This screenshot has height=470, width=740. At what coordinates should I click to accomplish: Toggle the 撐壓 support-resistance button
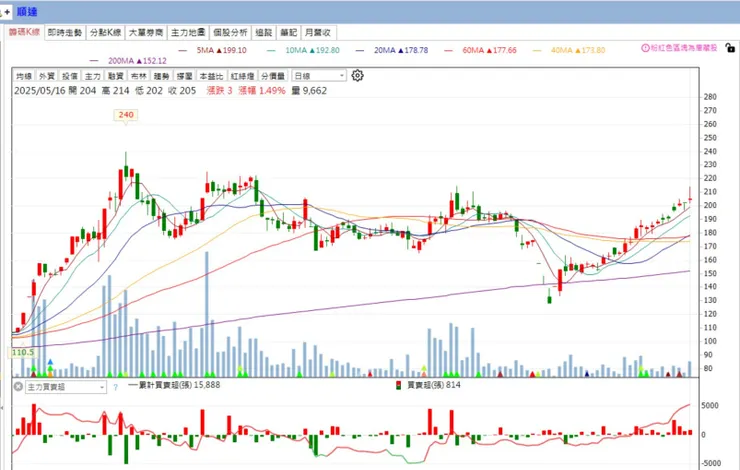tap(185, 76)
